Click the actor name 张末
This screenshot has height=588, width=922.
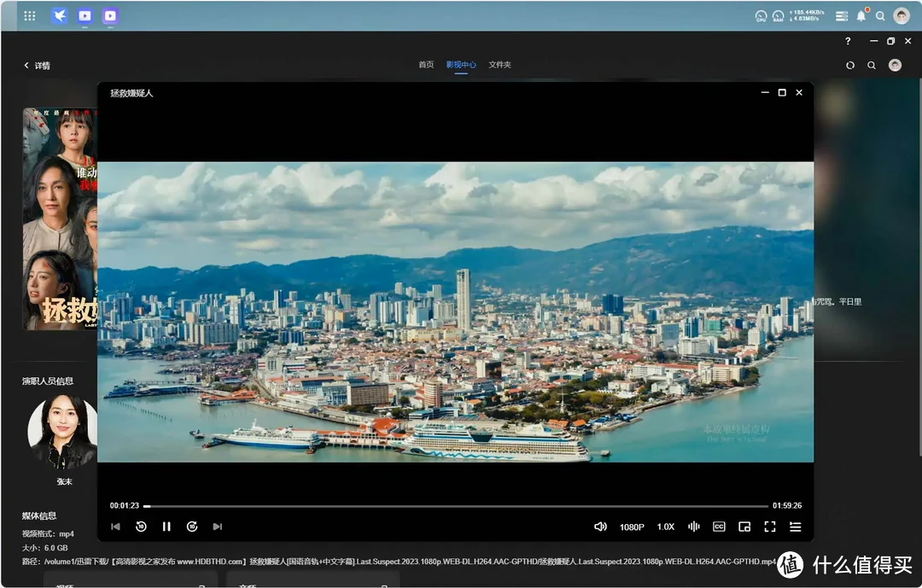[x=65, y=482]
